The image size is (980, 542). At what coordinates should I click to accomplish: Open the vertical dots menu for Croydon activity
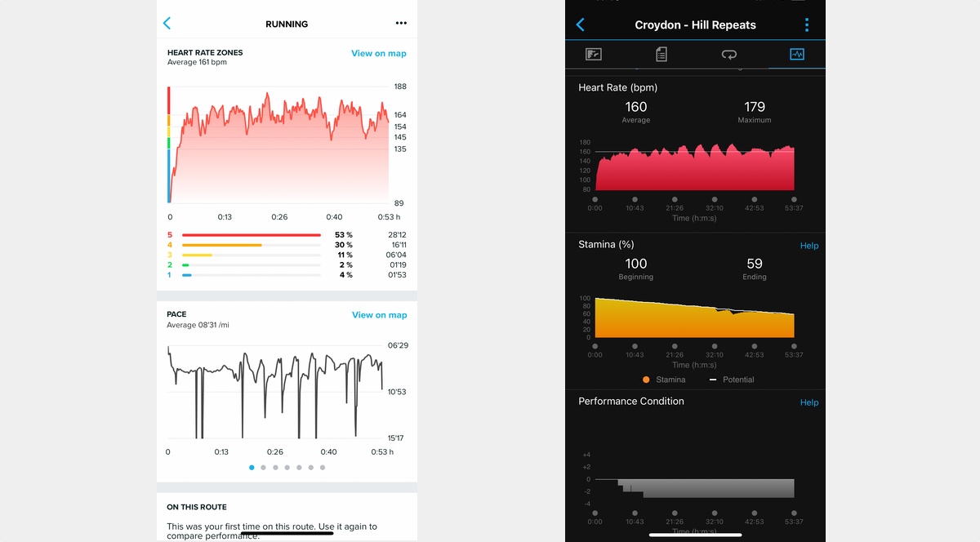807,24
